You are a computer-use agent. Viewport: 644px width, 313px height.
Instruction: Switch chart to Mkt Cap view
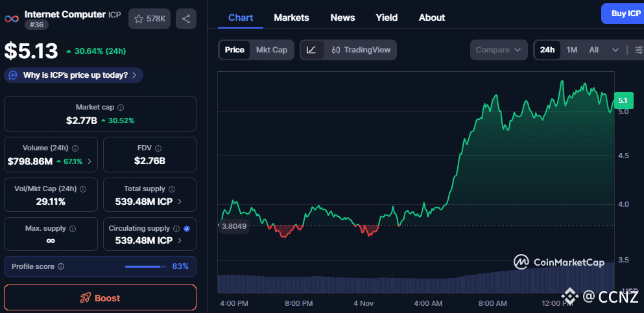[x=271, y=50]
